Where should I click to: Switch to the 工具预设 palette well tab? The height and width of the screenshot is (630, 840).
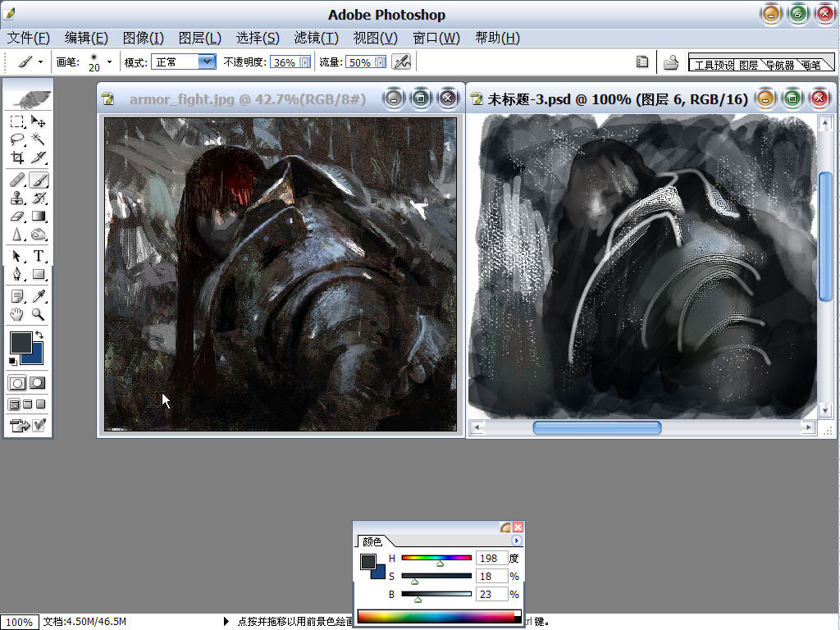[x=714, y=65]
